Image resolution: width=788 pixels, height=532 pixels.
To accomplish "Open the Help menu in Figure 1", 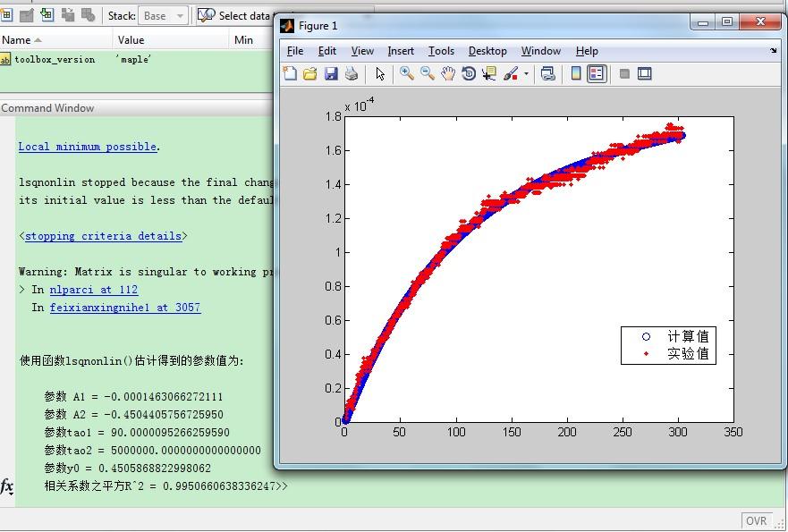I will [587, 51].
